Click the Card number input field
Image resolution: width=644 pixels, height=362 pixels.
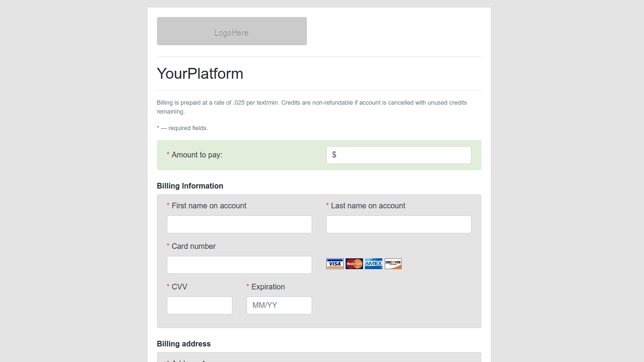click(239, 265)
